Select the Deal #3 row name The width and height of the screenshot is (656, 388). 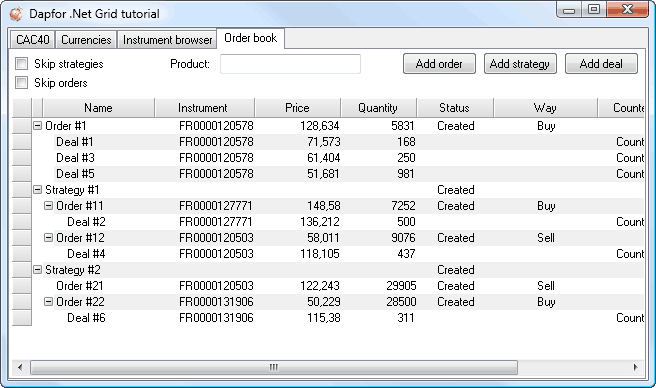click(75, 158)
